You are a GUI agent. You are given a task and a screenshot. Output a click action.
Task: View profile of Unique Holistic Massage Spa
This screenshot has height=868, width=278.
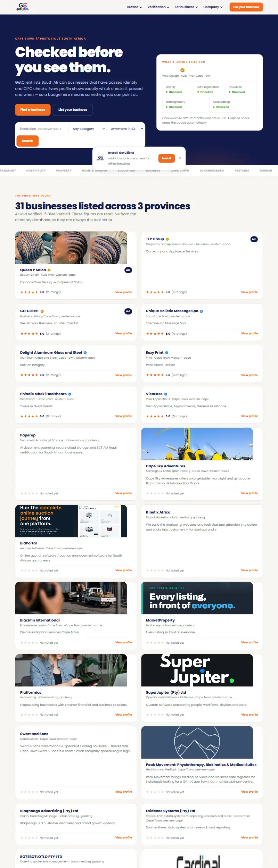(250, 334)
